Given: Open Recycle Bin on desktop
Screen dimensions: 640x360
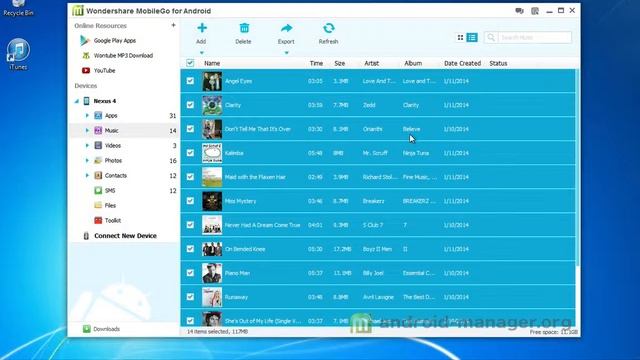Looking at the screenshot, I should [x=18, y=8].
